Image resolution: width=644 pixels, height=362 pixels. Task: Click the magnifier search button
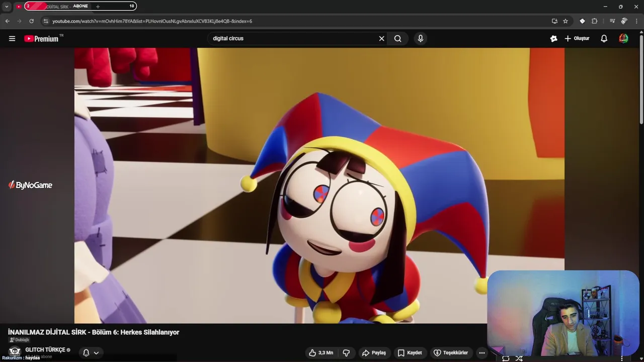tap(398, 38)
